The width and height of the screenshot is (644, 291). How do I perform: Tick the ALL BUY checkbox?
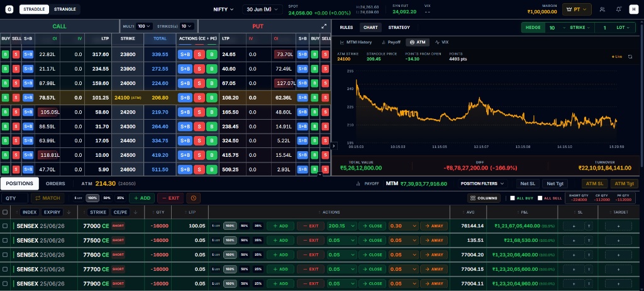(513, 198)
